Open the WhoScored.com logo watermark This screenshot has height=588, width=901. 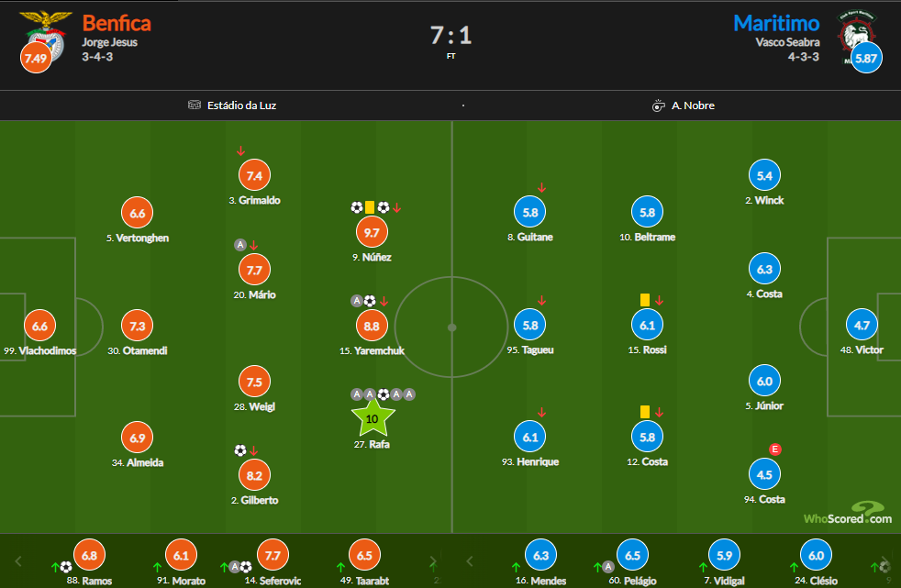pyautogui.click(x=848, y=514)
